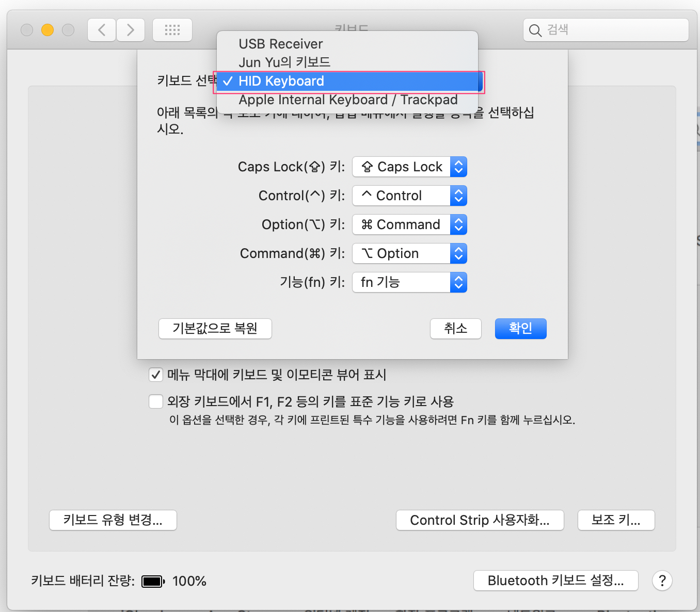Viewport: 700px width, 612px height.
Task: Open the fn key mapping dropdown
Action: pyautogui.click(x=409, y=282)
